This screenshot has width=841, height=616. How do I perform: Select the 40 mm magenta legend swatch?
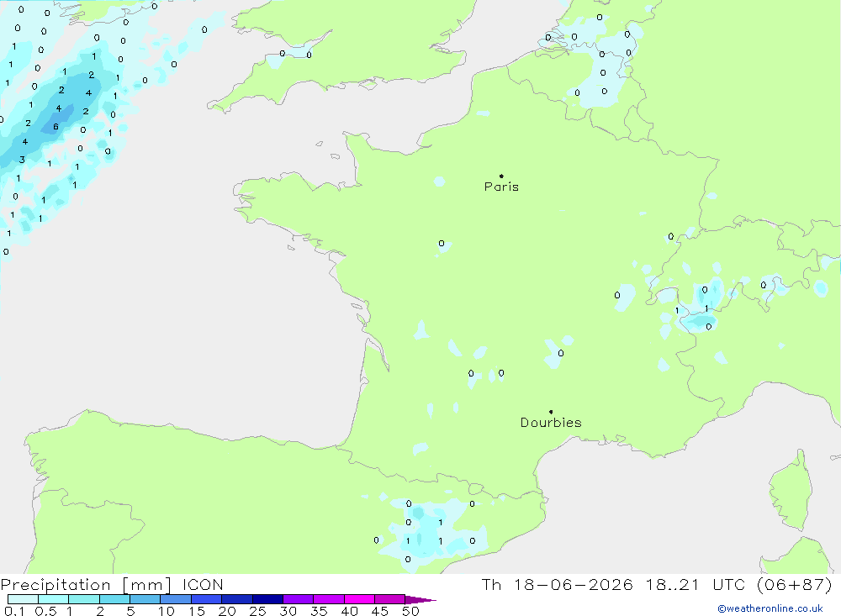pos(359,599)
